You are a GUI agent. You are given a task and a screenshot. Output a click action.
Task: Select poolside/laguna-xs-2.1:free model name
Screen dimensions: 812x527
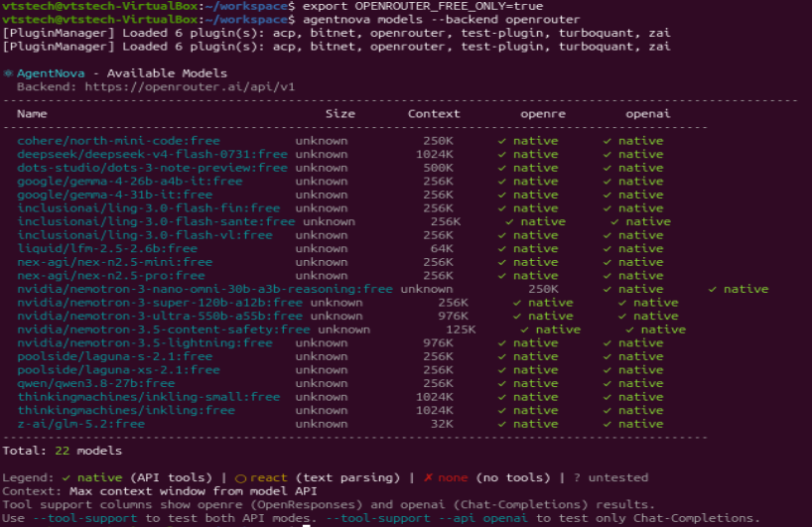(118, 369)
